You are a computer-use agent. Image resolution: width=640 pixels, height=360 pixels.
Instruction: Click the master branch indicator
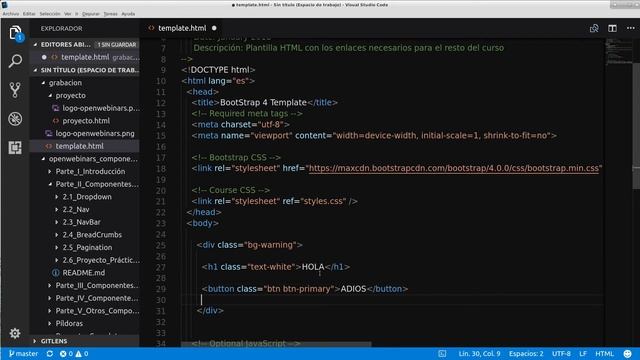coord(24,353)
